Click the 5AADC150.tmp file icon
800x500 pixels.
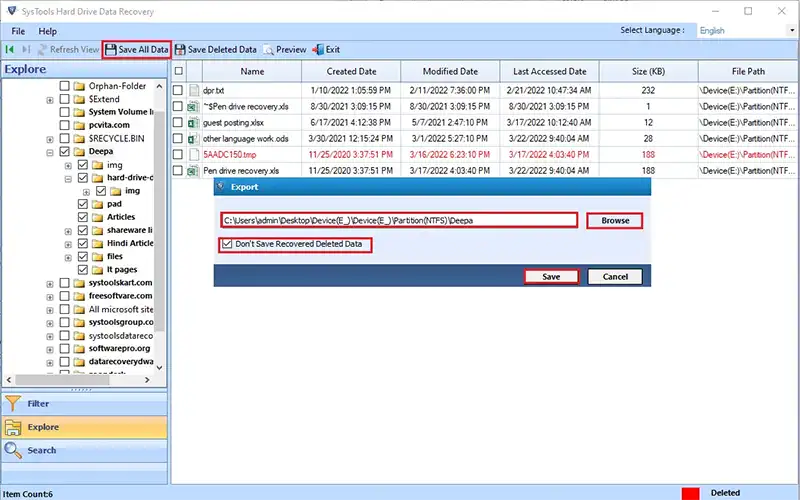click(193, 155)
